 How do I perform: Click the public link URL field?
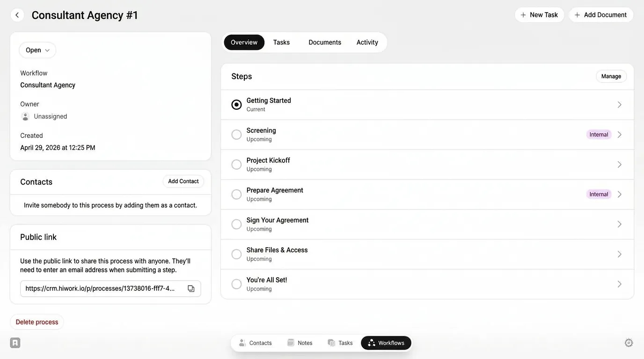pos(110,288)
